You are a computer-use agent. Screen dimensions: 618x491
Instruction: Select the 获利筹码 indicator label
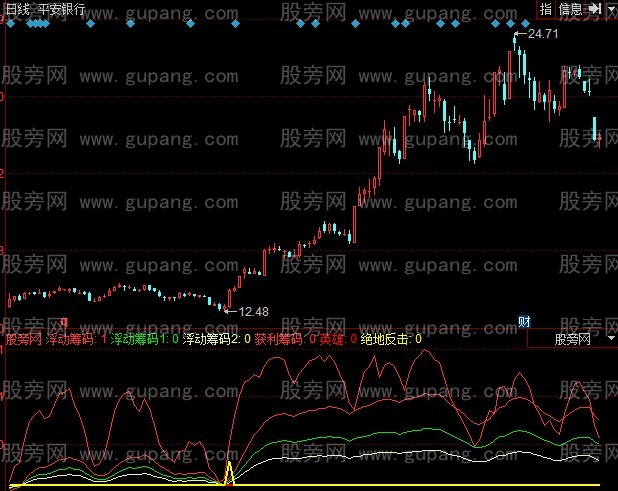point(280,340)
